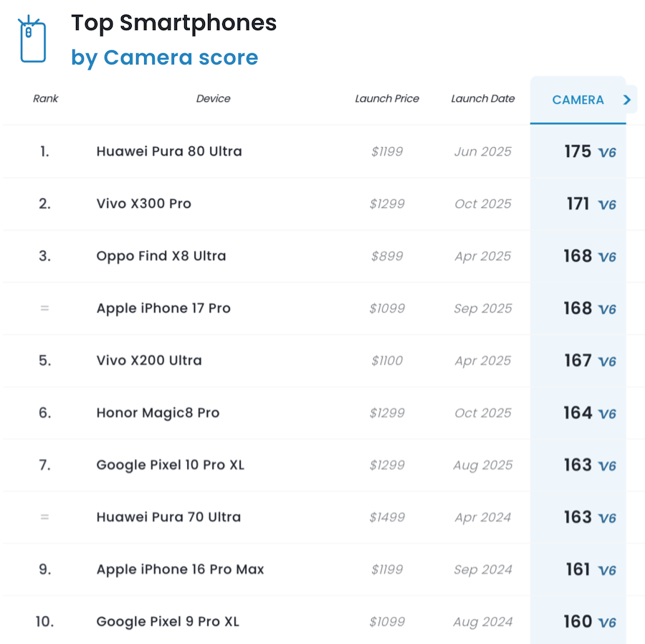Click the "by Camera score" subtitle

[x=164, y=57]
